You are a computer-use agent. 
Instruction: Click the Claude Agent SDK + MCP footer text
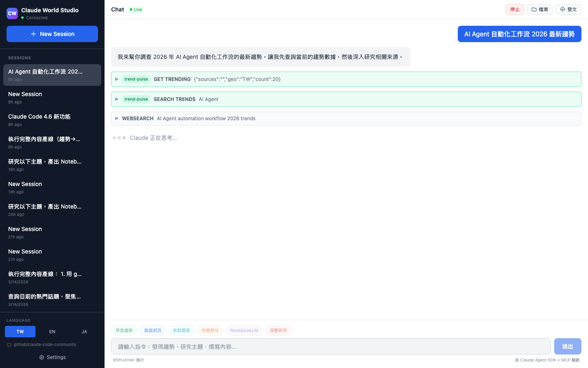click(547, 360)
